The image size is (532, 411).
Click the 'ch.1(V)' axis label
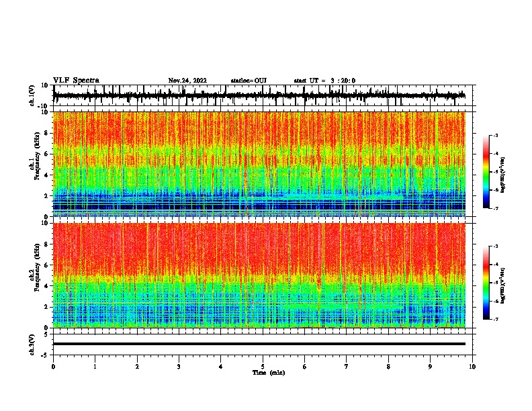(32, 95)
